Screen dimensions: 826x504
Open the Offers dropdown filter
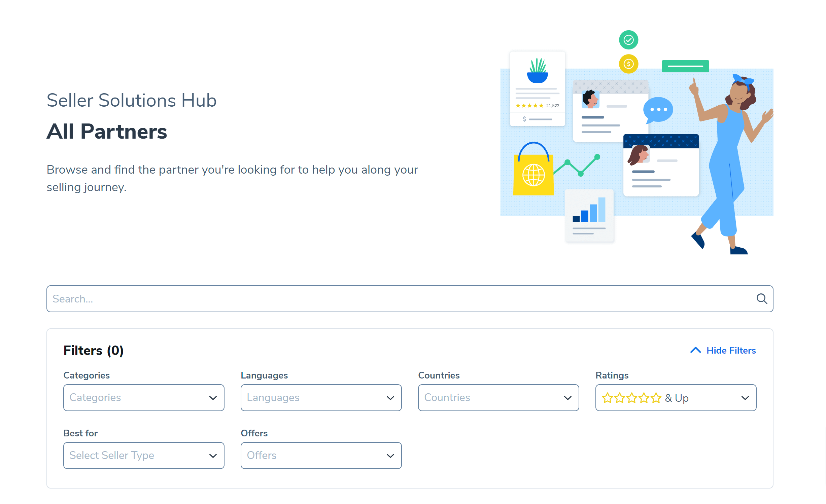(x=321, y=455)
